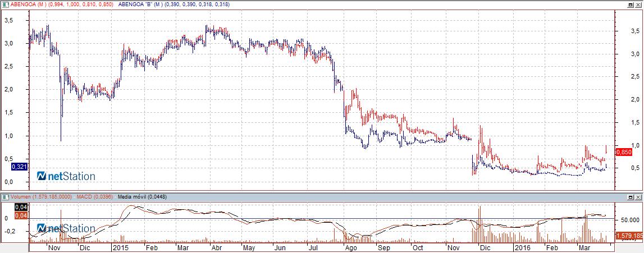Maximize the Volumen MACD indicator panel
Image resolution: width=644 pixels, height=253 pixels.
coord(631,197)
